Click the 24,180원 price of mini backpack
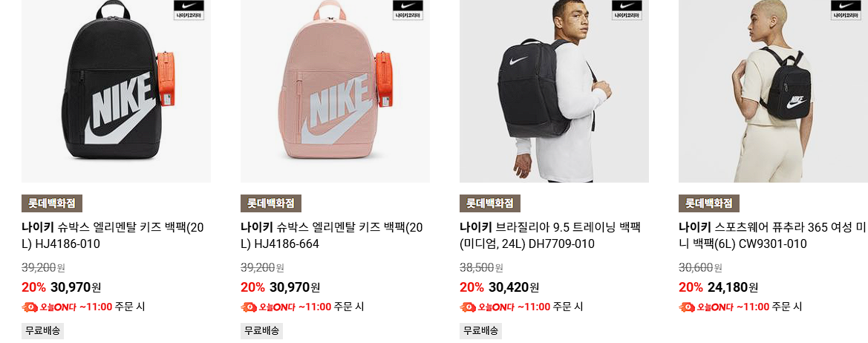868x343 pixels. 732,287
